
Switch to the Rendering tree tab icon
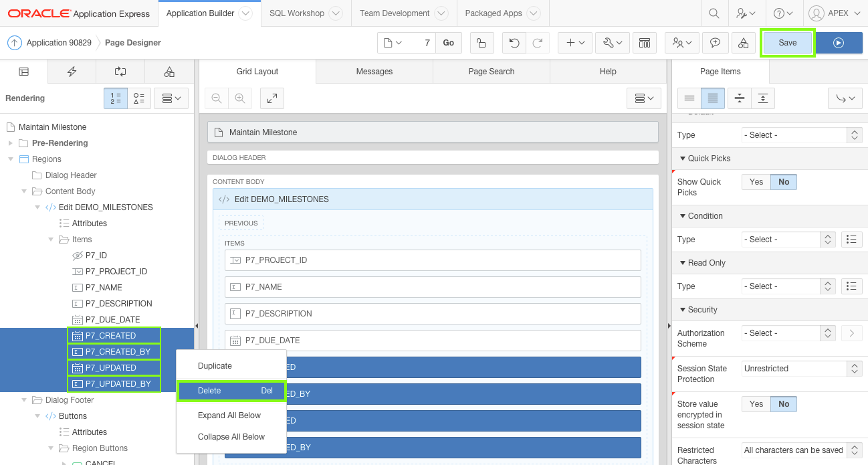(23, 72)
